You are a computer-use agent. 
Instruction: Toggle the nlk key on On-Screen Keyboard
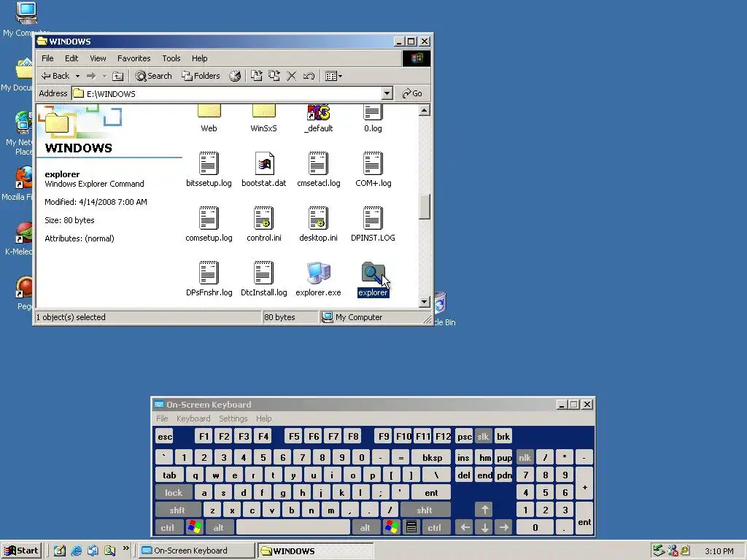525,457
